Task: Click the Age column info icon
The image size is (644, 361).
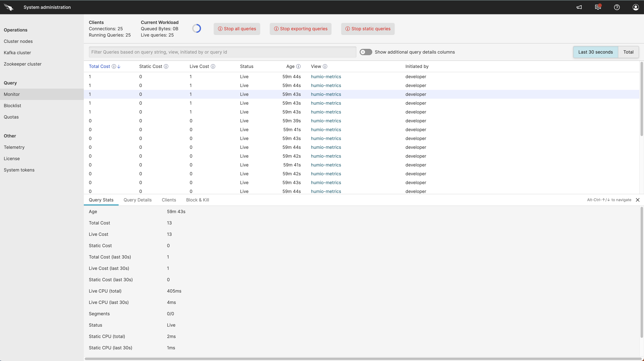Action: [x=299, y=66]
